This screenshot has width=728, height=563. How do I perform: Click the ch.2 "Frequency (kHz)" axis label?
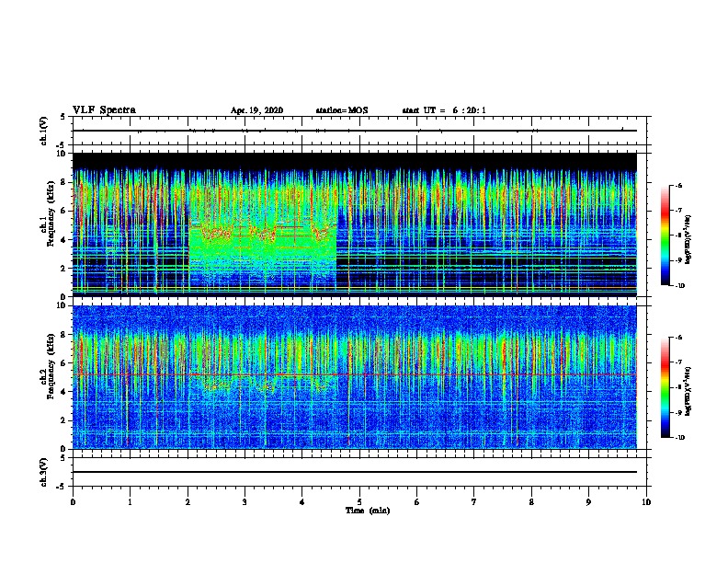point(51,365)
